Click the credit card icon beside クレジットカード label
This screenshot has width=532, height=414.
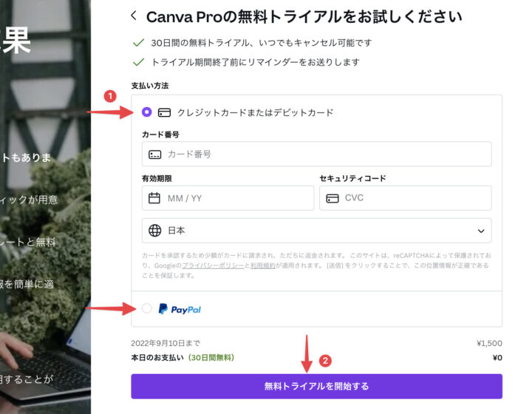tap(165, 112)
